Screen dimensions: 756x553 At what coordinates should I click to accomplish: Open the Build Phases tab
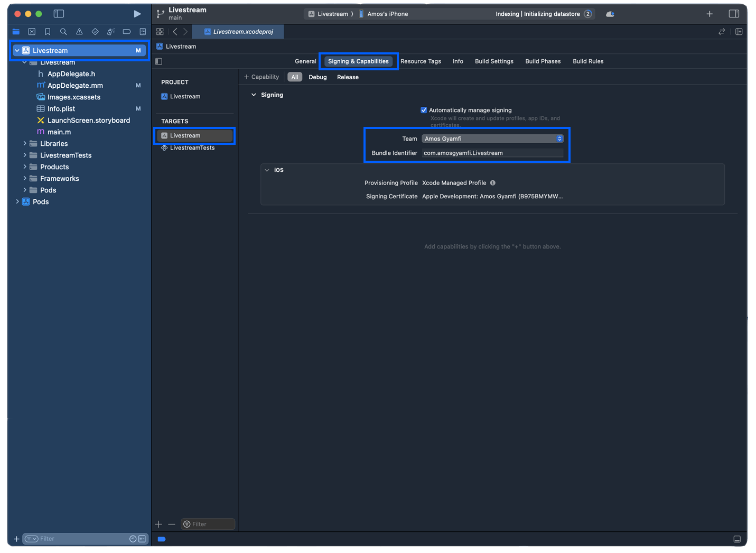[543, 61]
